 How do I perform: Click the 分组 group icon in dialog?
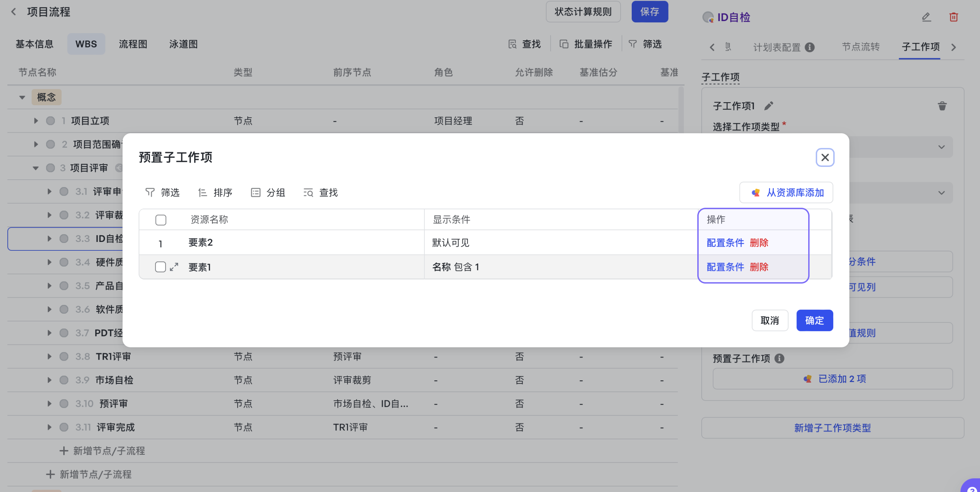coord(256,193)
